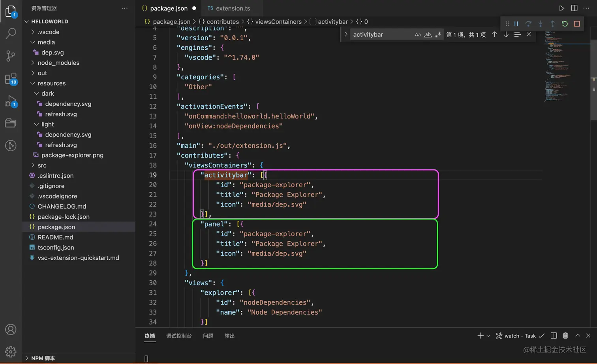Switch to the package.json editor tab
The image size is (597, 364).
click(x=169, y=8)
